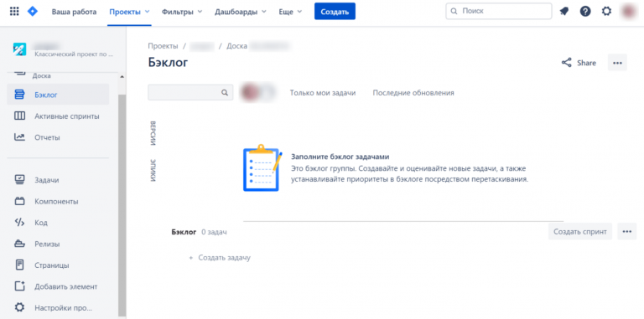Click the Отчеты chart icon

[20, 137]
